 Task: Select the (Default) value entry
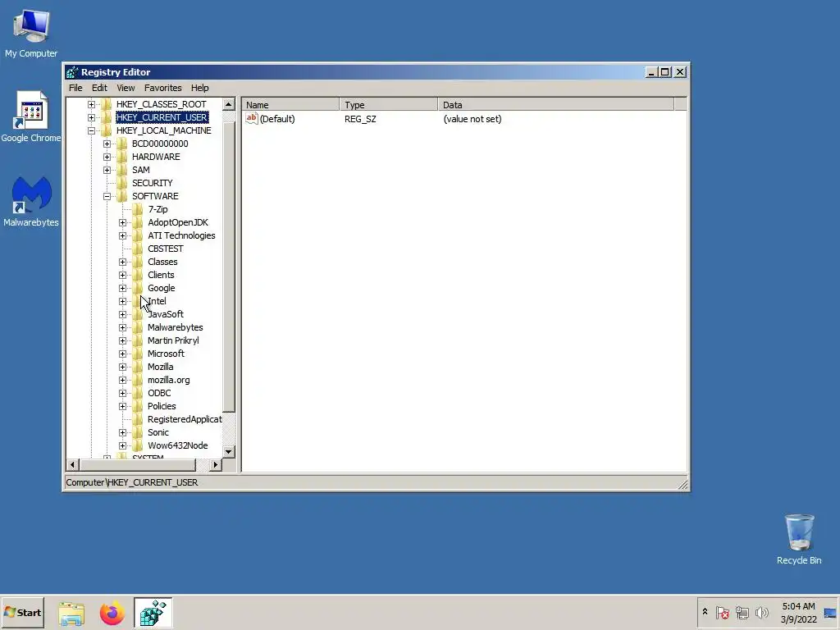[x=277, y=119]
